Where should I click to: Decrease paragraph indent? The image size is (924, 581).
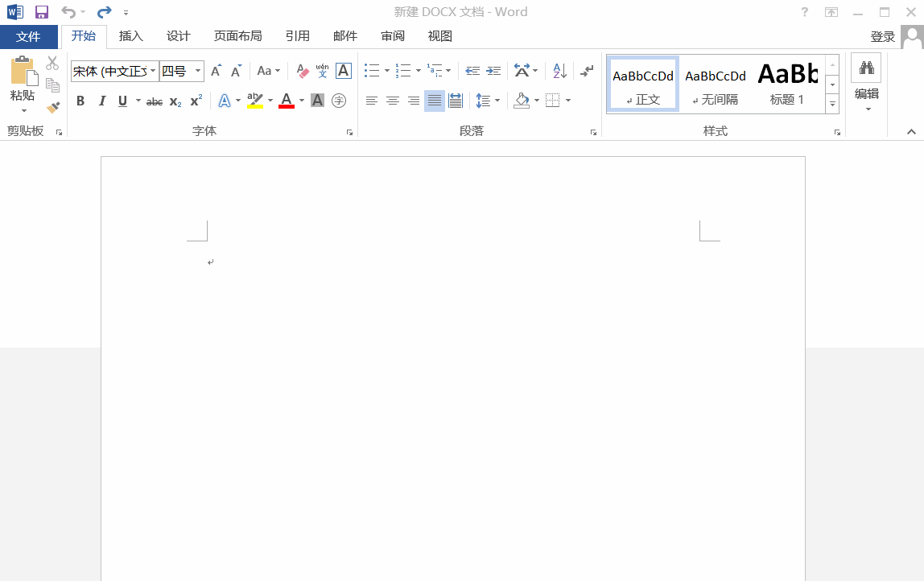click(x=472, y=71)
